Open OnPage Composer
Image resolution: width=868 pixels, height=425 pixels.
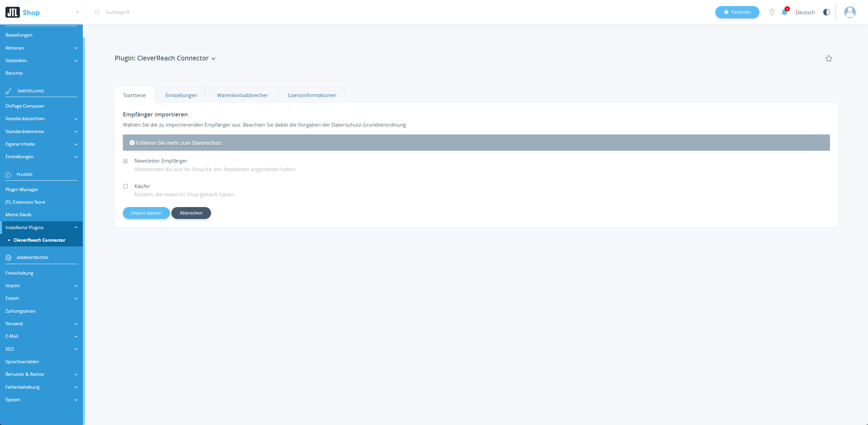click(25, 106)
